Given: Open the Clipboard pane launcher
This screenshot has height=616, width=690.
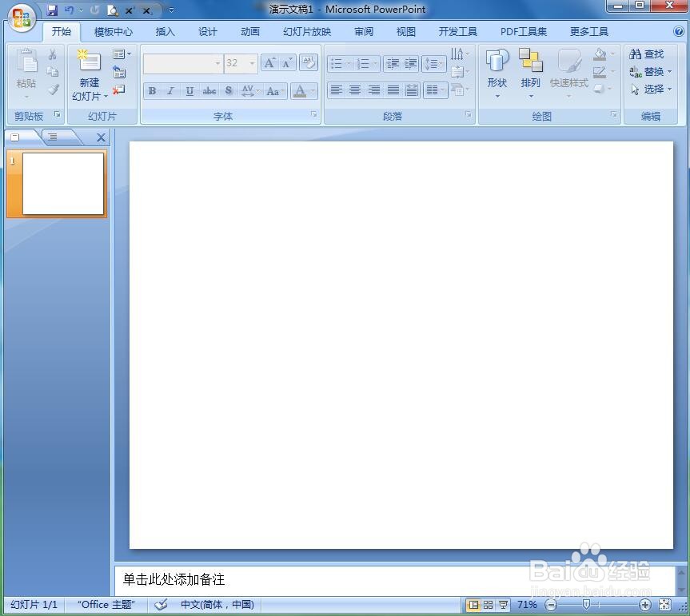Looking at the screenshot, I should 58,114.
